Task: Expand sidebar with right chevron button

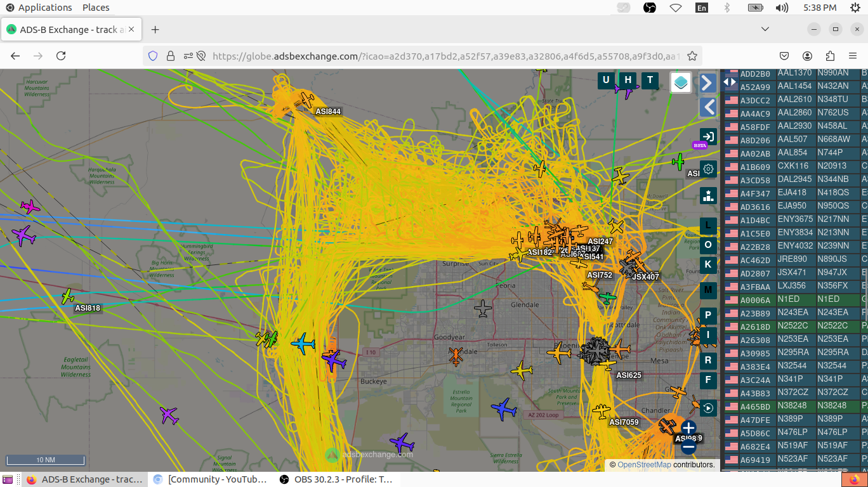Action: (x=708, y=82)
